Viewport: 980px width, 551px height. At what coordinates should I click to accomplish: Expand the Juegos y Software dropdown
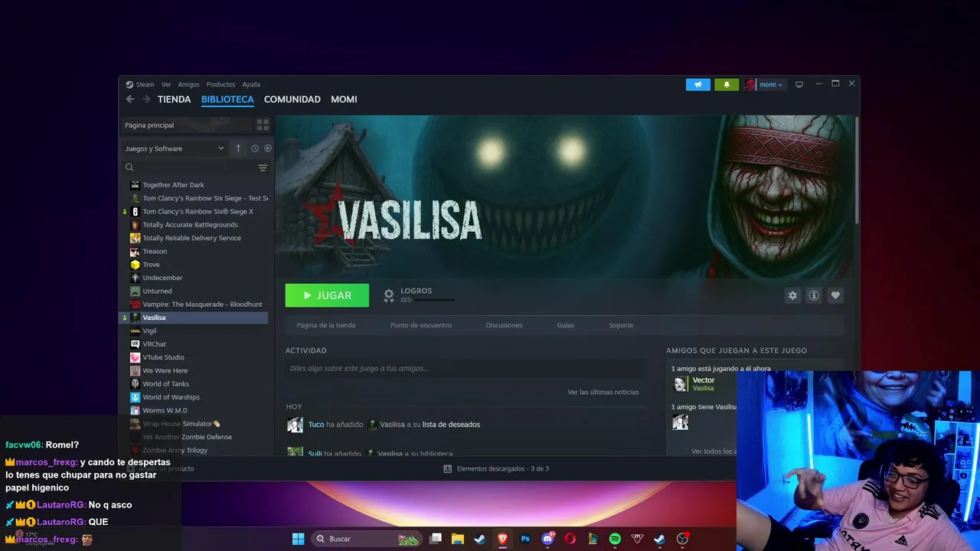[175, 148]
